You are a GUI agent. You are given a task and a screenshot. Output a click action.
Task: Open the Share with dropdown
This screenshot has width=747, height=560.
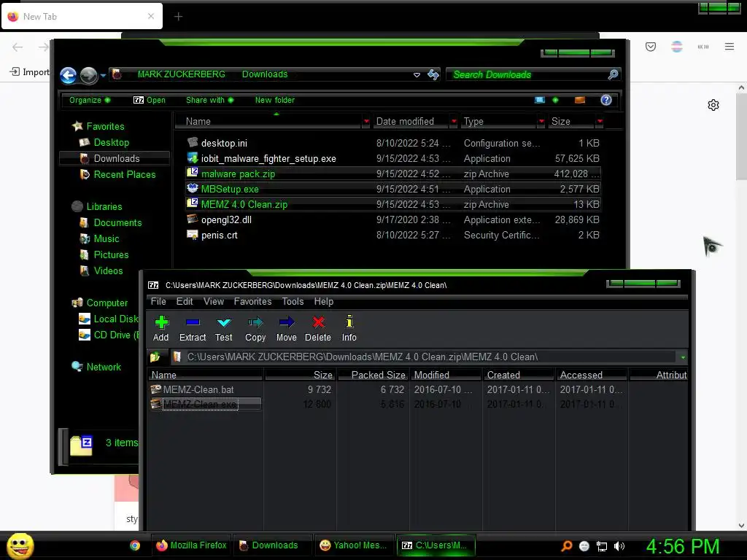209,100
